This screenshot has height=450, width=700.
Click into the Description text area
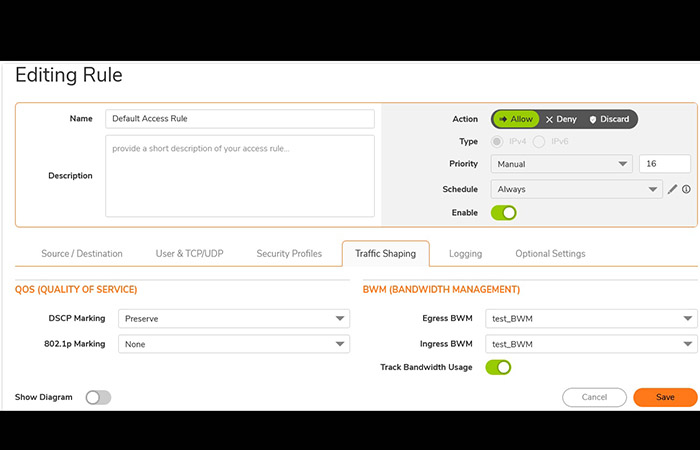click(x=240, y=176)
